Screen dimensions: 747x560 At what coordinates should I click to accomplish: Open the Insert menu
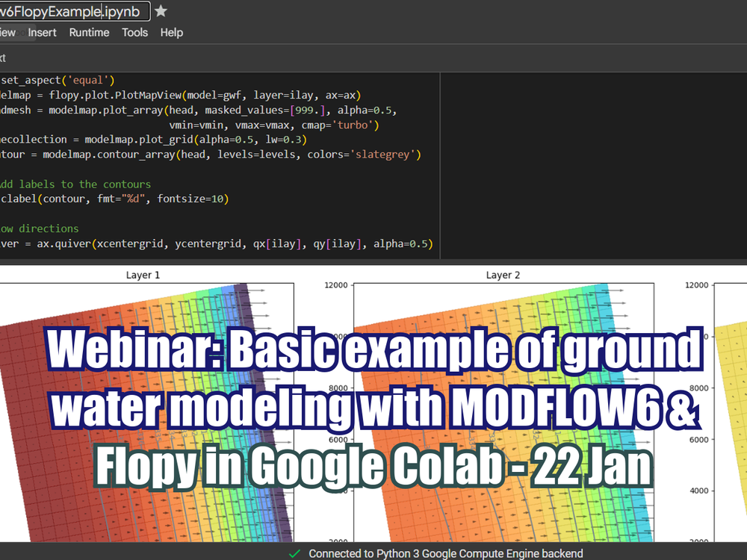[x=42, y=32]
